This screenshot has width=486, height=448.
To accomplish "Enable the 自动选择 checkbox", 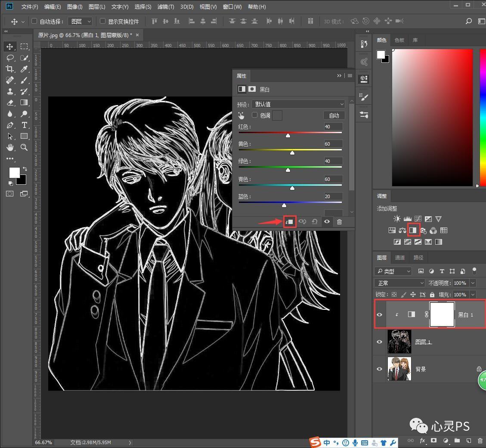I will tap(34, 21).
